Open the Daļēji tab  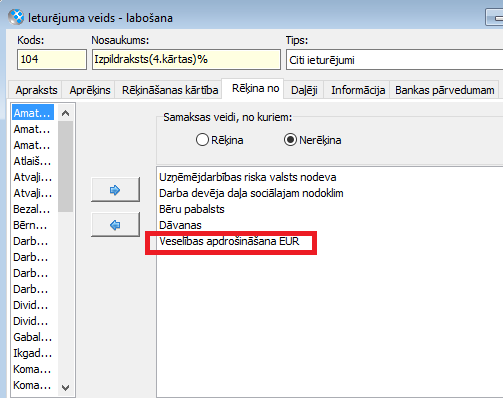pyautogui.click(x=304, y=90)
